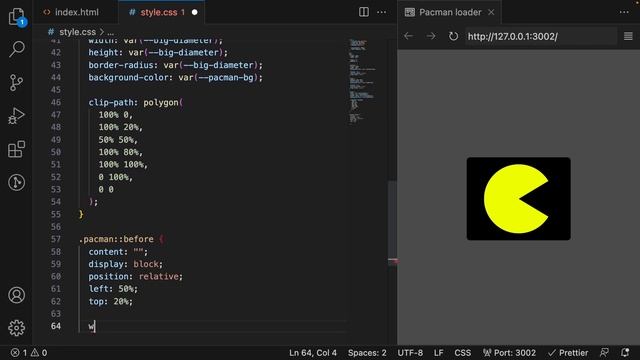Open preview panel More Actions ellipsis
640x360 pixels.
(x=624, y=12)
